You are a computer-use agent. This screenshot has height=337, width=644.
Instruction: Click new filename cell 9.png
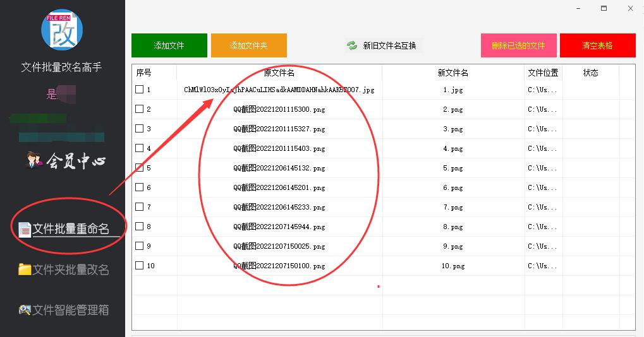453,246
